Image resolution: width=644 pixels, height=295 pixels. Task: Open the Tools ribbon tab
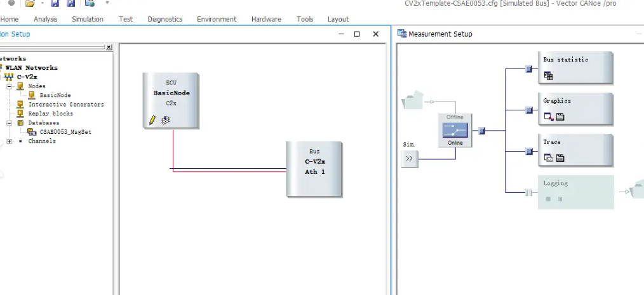[305, 19]
